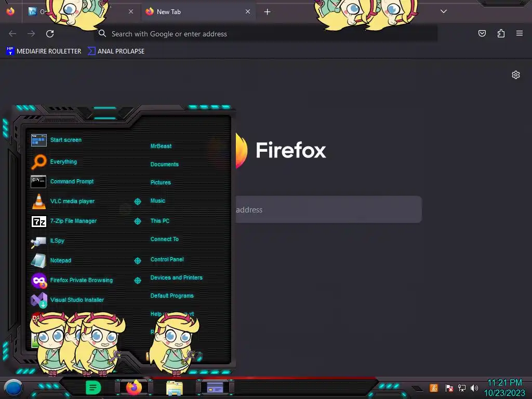Image resolution: width=532 pixels, height=399 pixels.
Task: Open Firefox hamburger application menu
Action: 520,33
